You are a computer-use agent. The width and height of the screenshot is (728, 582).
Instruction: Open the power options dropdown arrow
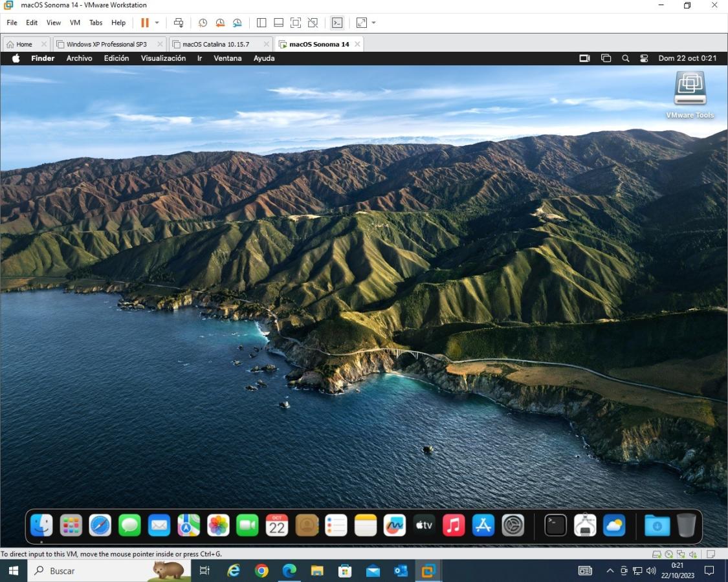pyautogui.click(x=157, y=23)
